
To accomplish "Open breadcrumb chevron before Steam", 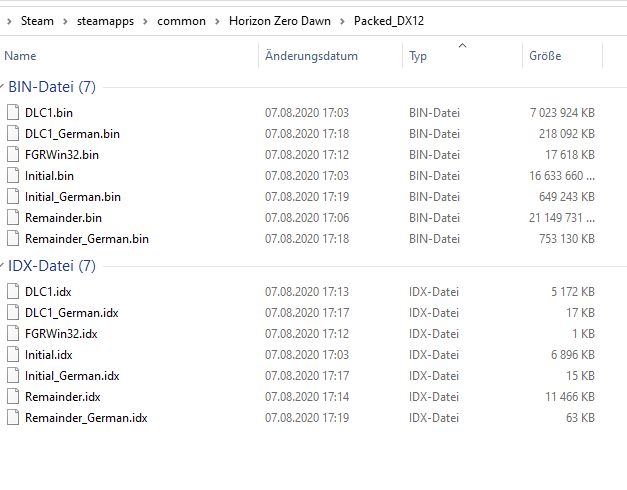I will tap(9, 21).
